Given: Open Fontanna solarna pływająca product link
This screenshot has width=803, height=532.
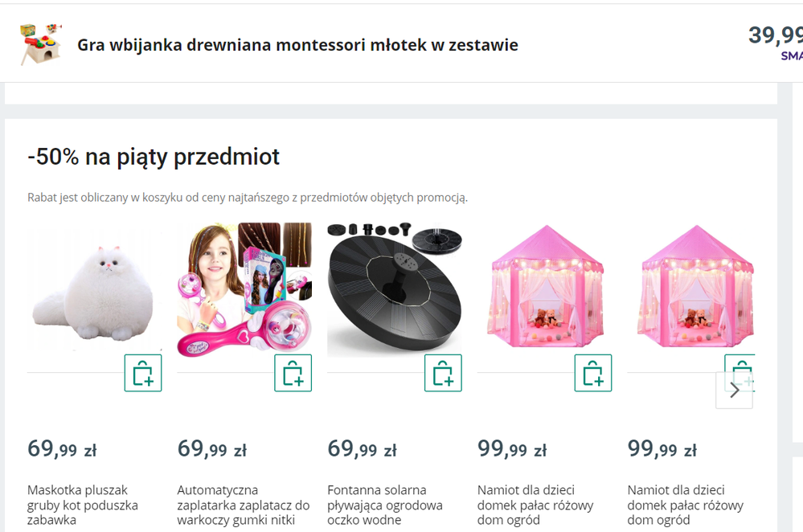Looking at the screenshot, I should coord(385,505).
